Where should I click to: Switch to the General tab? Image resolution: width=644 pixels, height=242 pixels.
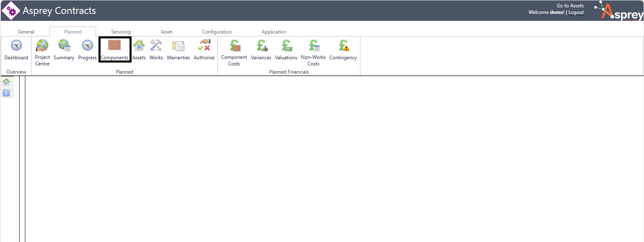coord(26,32)
